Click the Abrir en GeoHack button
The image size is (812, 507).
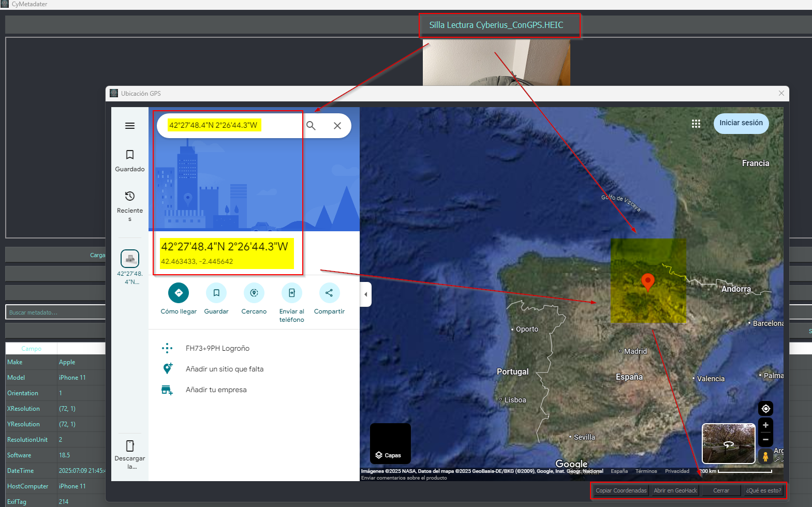pos(675,490)
